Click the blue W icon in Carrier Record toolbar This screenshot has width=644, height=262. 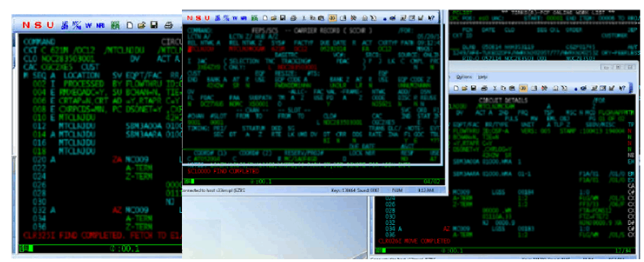click(x=235, y=18)
